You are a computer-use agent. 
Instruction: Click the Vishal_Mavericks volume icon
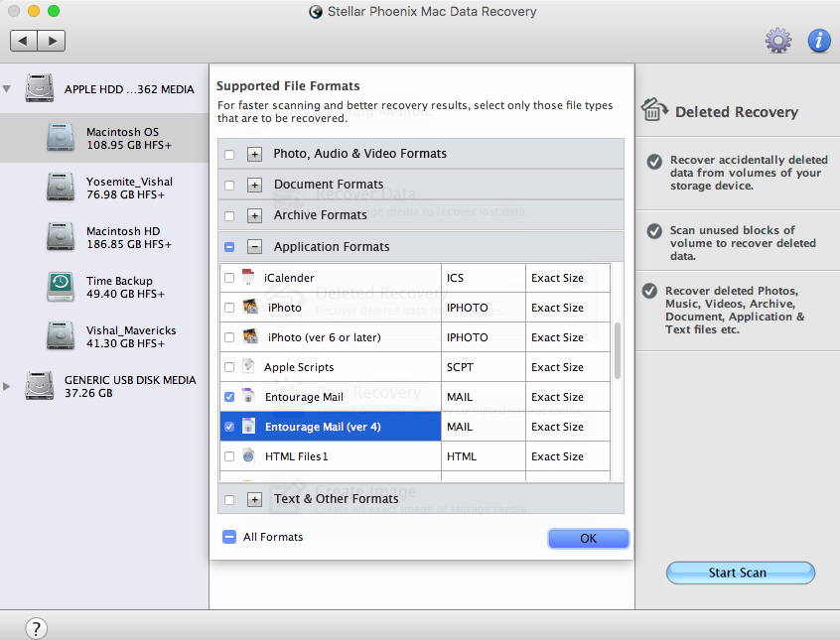[61, 335]
